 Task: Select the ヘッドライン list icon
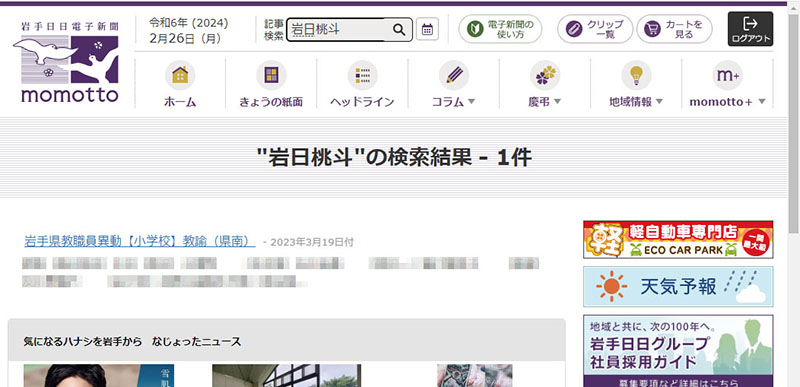click(362, 75)
